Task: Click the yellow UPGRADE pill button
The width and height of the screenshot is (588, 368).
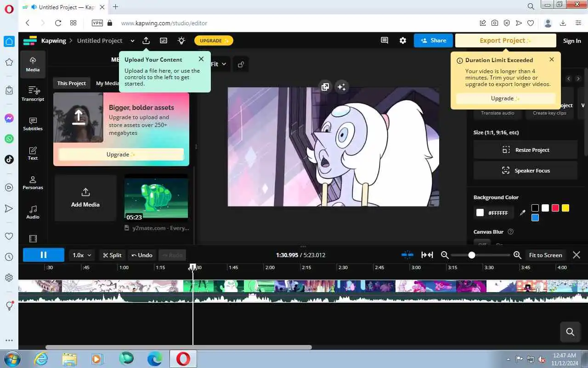Action: click(x=214, y=40)
